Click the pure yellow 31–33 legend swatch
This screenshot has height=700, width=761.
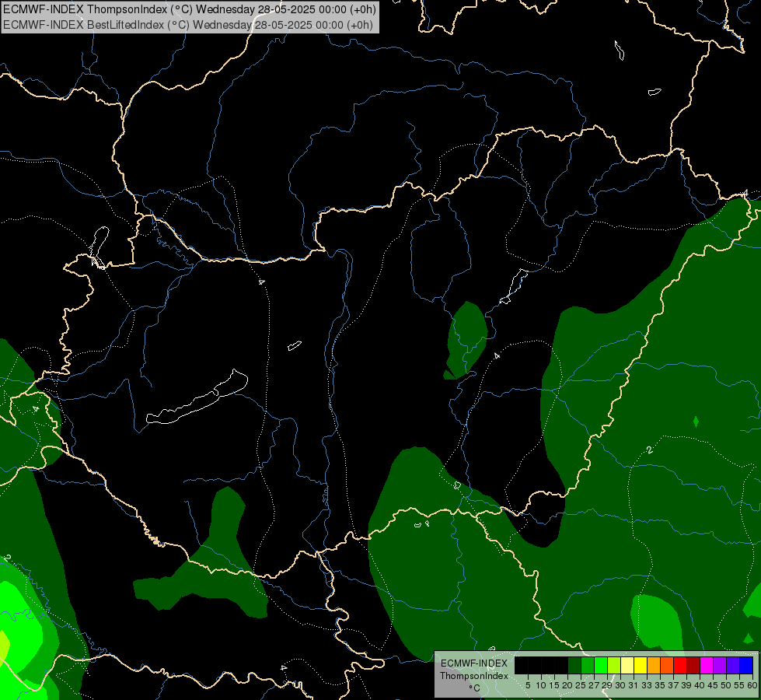point(641,665)
